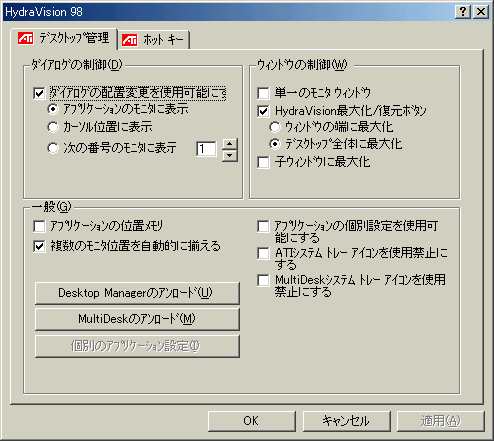This screenshot has width=494, height=441.
Task: Select デスクトップ全体に最大化 radio option
Action: pyautogui.click(x=275, y=144)
